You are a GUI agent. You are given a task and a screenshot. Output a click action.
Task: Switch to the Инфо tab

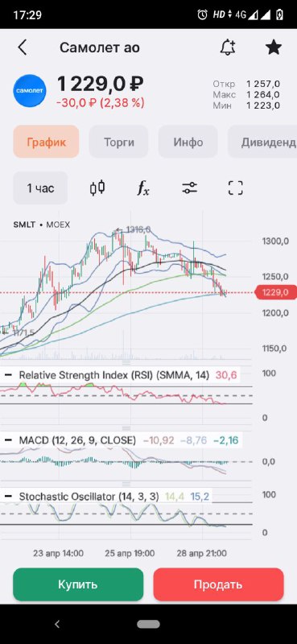[188, 142]
